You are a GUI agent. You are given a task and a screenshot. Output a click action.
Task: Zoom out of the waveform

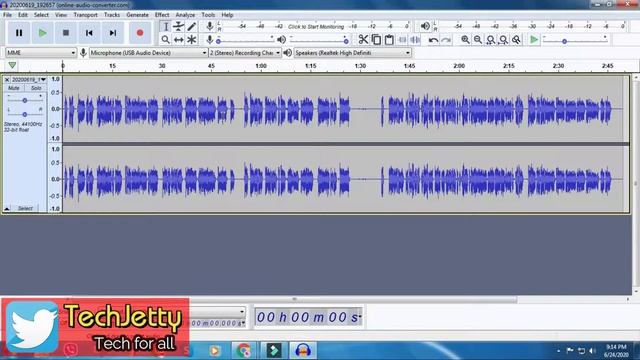478,40
